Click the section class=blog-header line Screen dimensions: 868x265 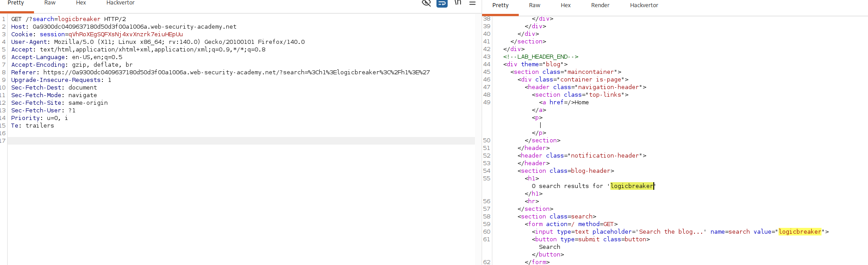(566, 171)
